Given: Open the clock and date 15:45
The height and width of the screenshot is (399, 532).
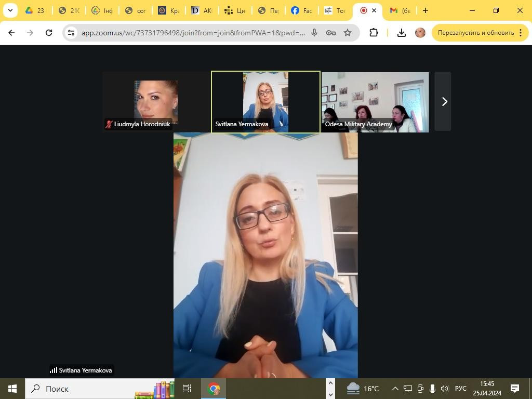Looking at the screenshot, I should [487, 389].
